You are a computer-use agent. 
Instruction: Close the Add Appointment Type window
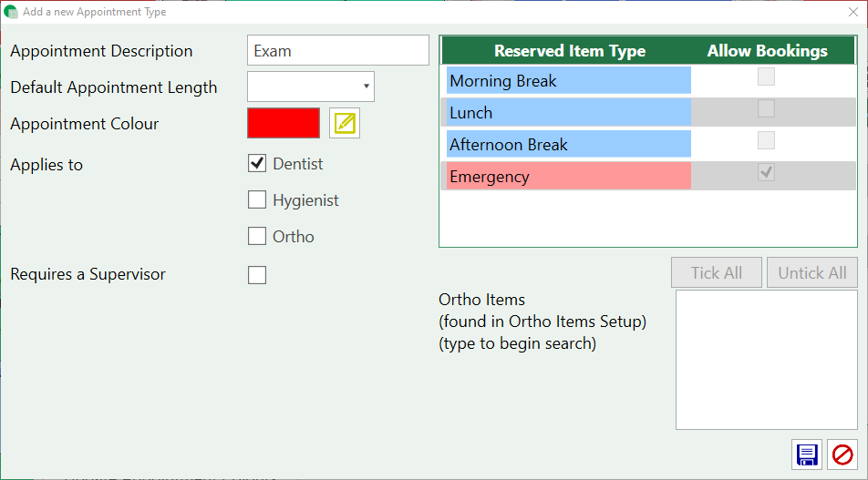853,12
